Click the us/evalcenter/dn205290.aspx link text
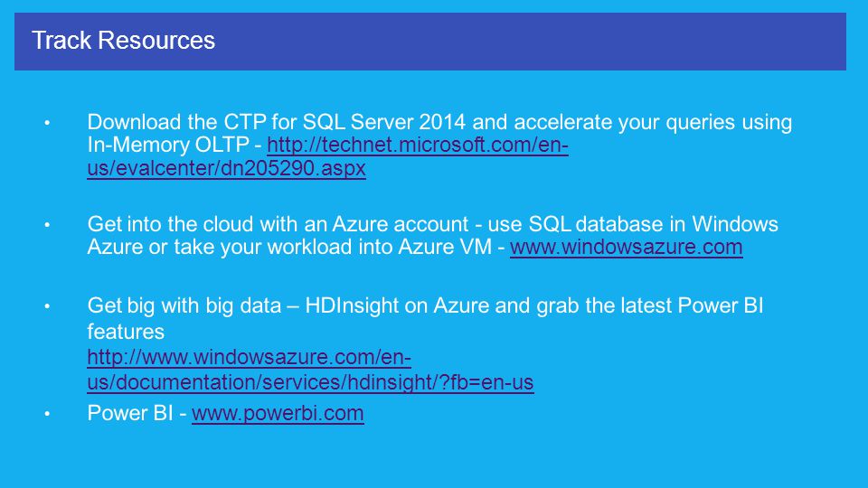The width and height of the screenshot is (868, 488). 226,168
